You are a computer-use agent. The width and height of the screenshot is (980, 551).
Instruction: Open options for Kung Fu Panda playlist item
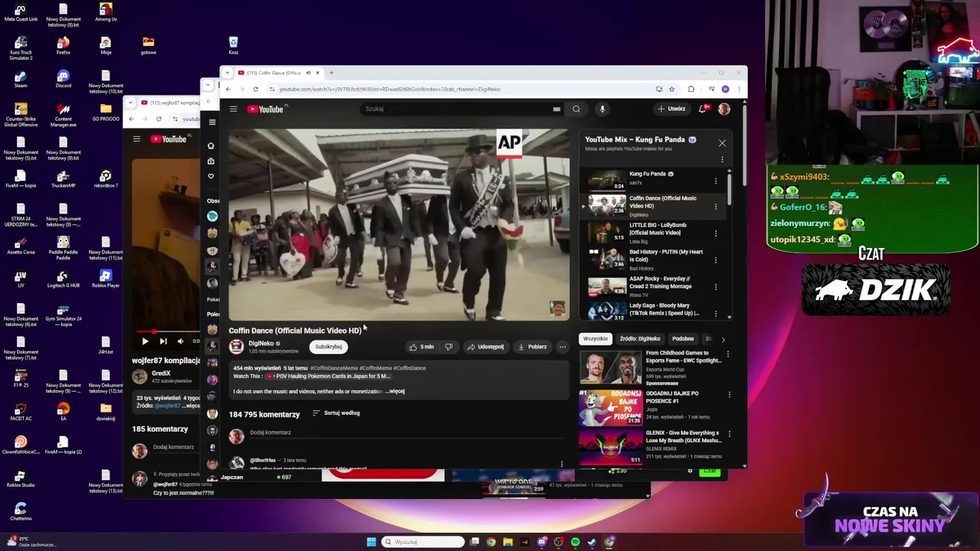coord(716,181)
